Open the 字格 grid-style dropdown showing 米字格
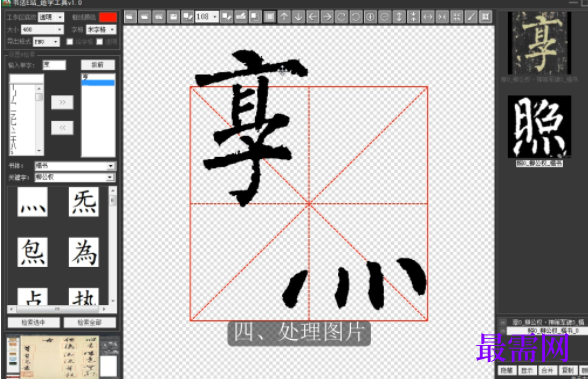The height and width of the screenshot is (379, 588). (x=101, y=29)
